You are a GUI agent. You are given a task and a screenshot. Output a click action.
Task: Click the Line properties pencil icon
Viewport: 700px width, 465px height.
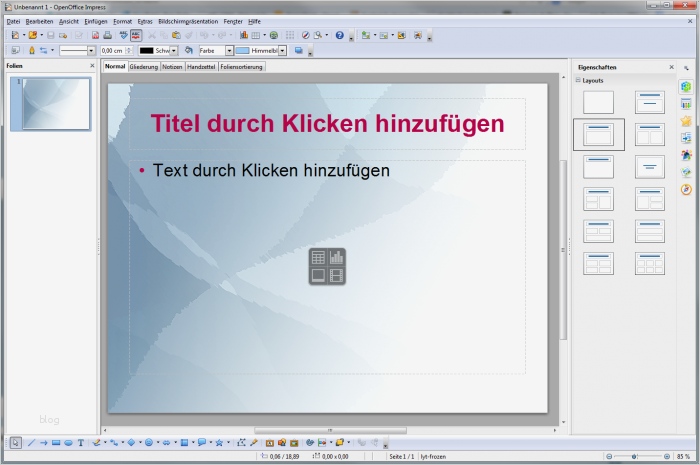[x=32, y=51]
